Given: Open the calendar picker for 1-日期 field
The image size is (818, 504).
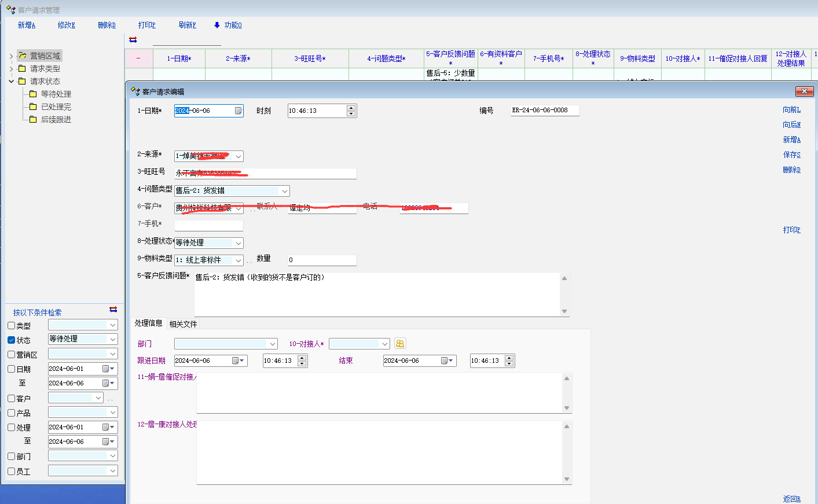Looking at the screenshot, I should pos(238,111).
